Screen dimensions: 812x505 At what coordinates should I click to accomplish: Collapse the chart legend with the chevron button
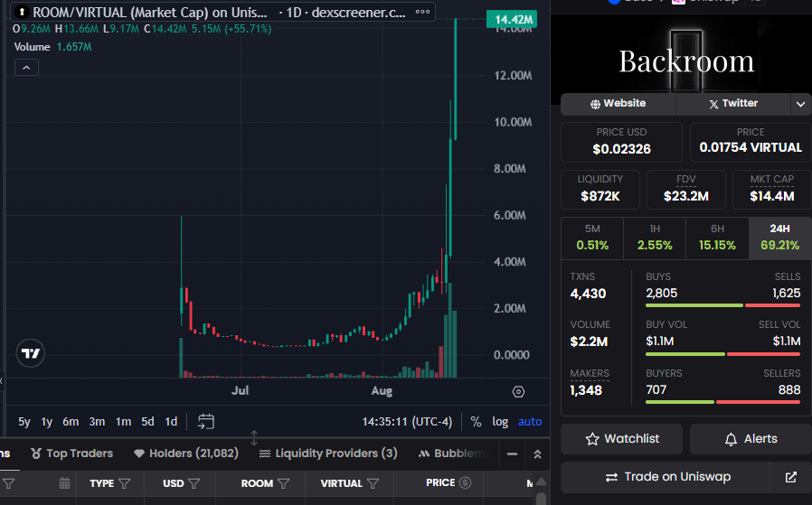(26, 68)
